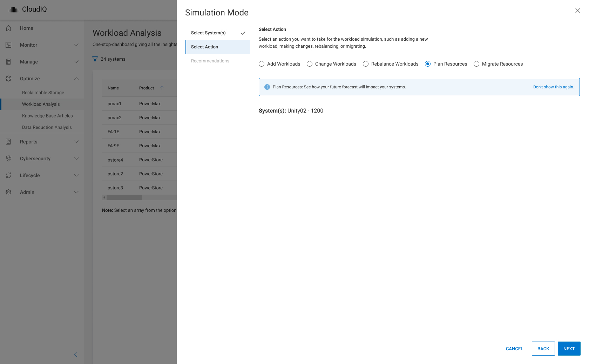
Task: Click scrollbar left arrow under table
Action: [104, 197]
